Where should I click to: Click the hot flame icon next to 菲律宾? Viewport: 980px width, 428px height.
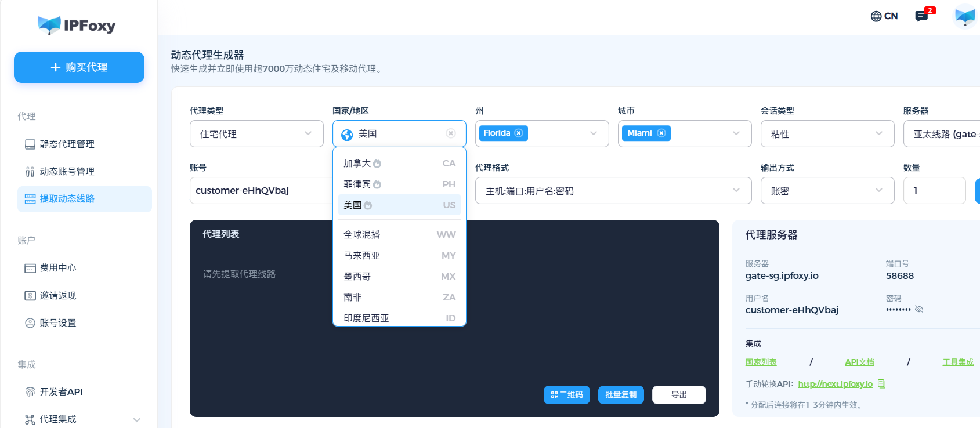coord(377,184)
